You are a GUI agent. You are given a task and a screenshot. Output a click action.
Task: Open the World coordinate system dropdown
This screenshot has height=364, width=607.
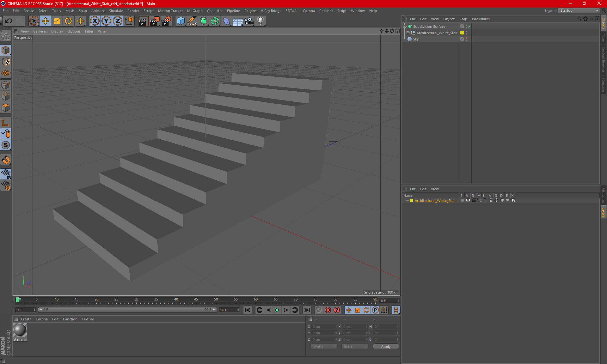pyautogui.click(x=324, y=346)
